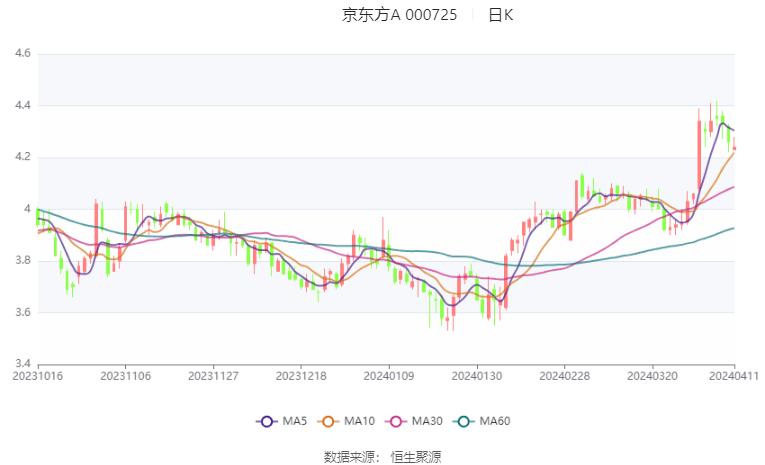Click the tall red candlestick near 4.3 in April

click(x=699, y=154)
